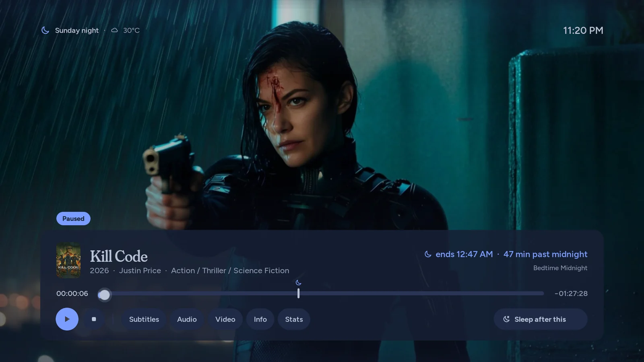
Task: Click the remaining time -01:27:28
Action: click(571, 293)
